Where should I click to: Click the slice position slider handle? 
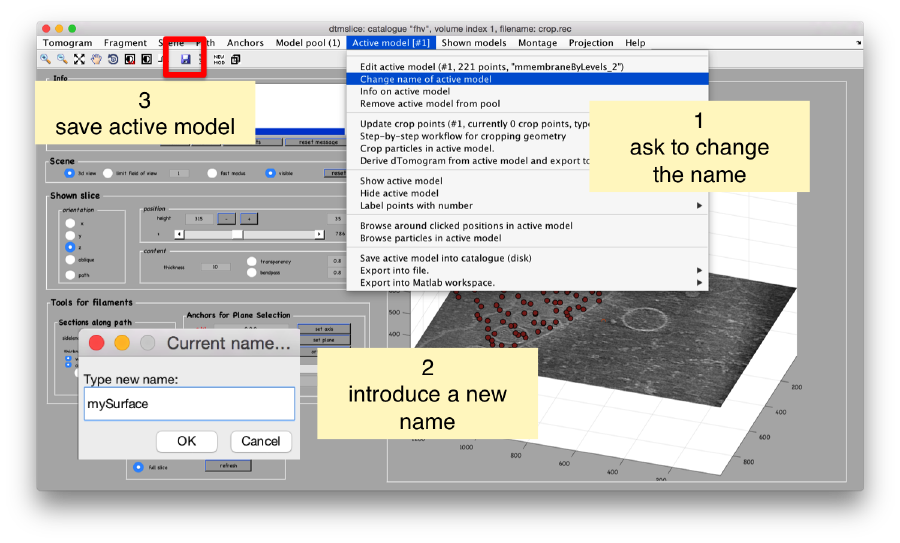pos(237,234)
